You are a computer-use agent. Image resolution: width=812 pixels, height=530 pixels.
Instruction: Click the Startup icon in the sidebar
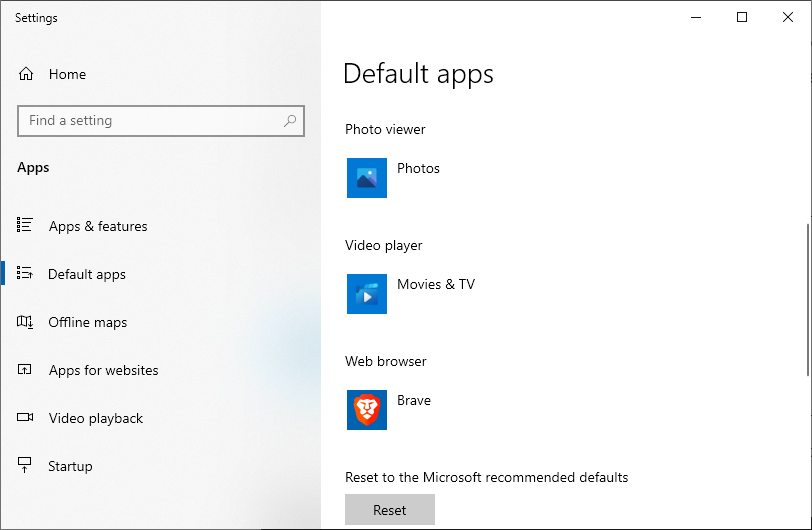tap(26, 466)
